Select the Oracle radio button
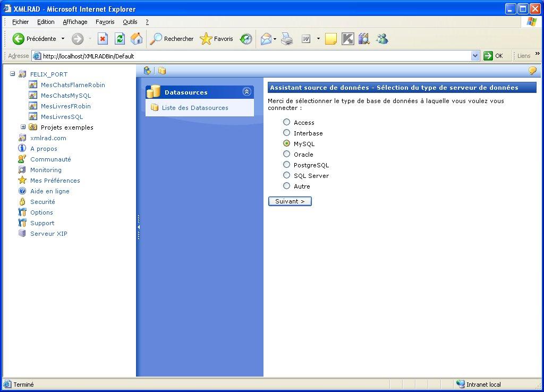 pyautogui.click(x=287, y=154)
